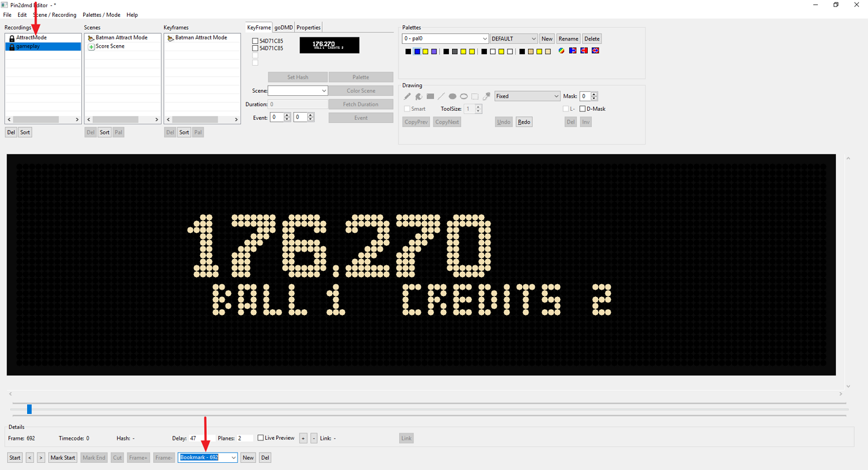
Task: Select the line drawing tool
Action: (441, 96)
